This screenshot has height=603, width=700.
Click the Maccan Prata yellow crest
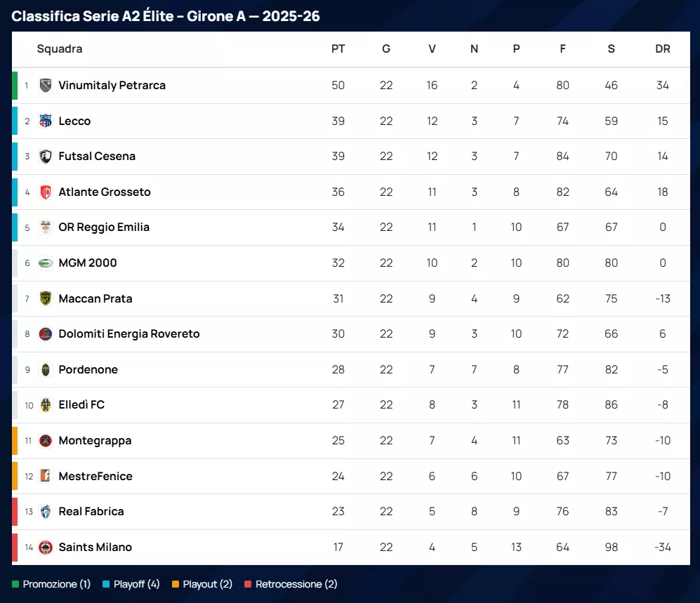(x=46, y=298)
